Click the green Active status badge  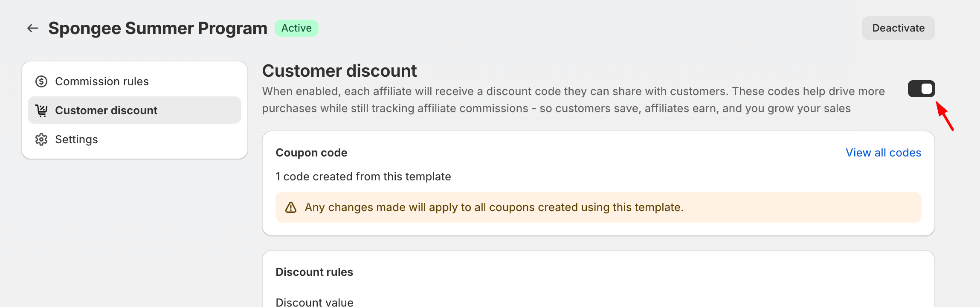(296, 28)
